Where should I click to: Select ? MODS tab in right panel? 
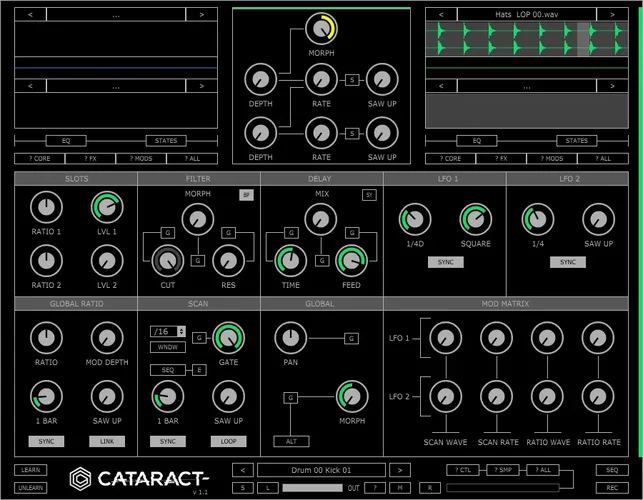point(552,158)
